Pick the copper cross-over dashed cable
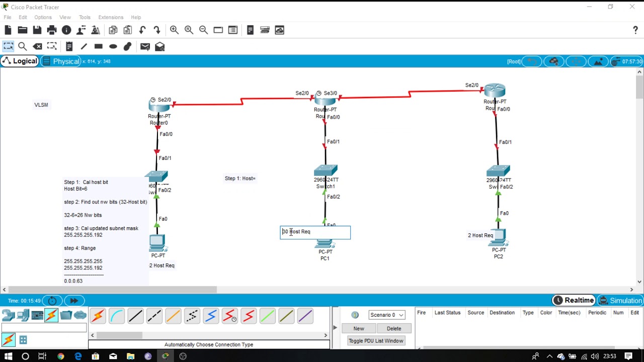 tap(154, 316)
